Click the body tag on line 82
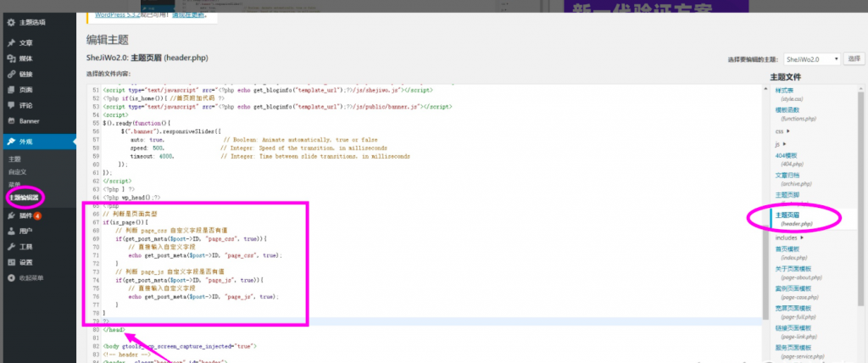Screen dimensions: 868x363 [x=180, y=346]
